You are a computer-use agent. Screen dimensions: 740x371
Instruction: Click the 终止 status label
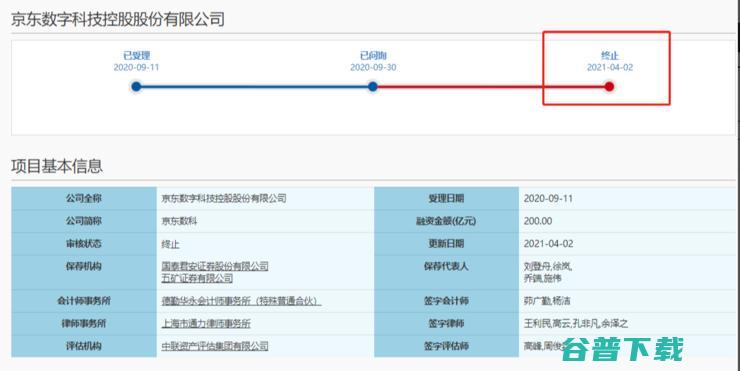[x=610, y=56]
